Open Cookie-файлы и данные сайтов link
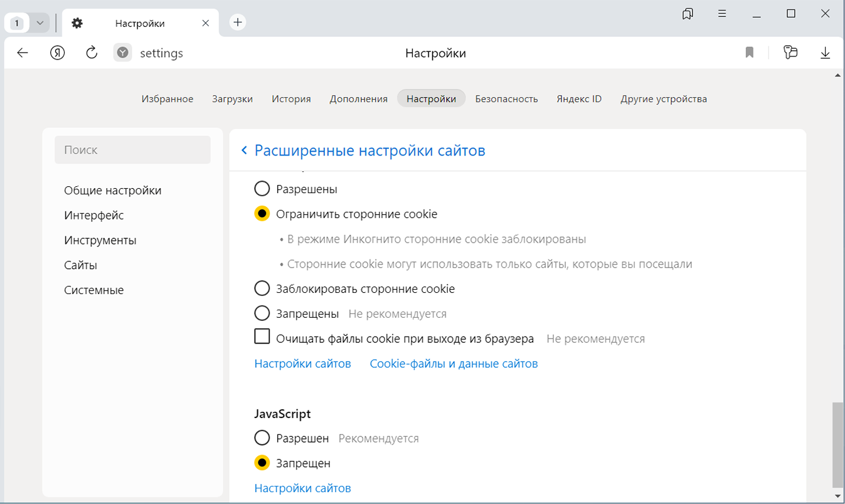 click(454, 364)
